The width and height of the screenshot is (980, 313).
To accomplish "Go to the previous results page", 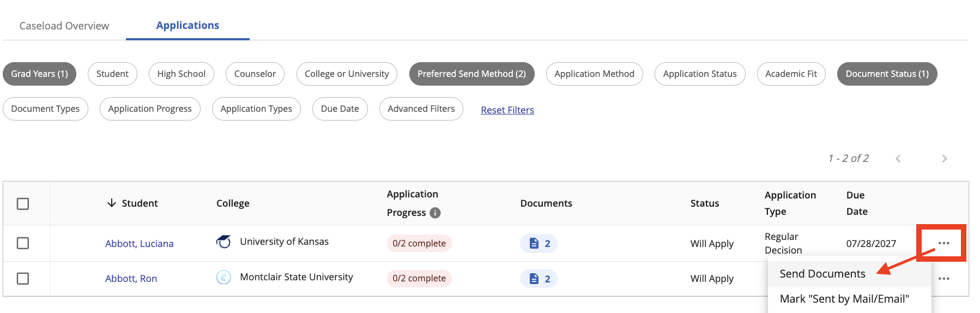I will [898, 159].
